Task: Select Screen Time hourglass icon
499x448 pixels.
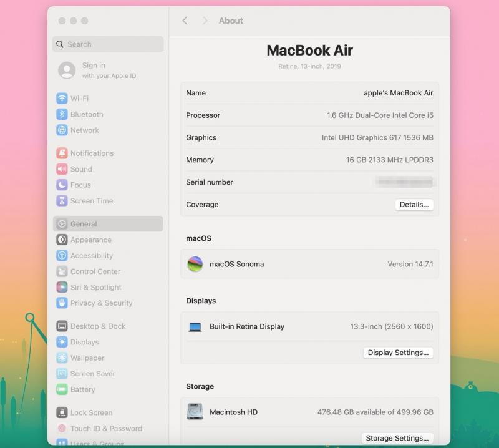Action: point(62,201)
